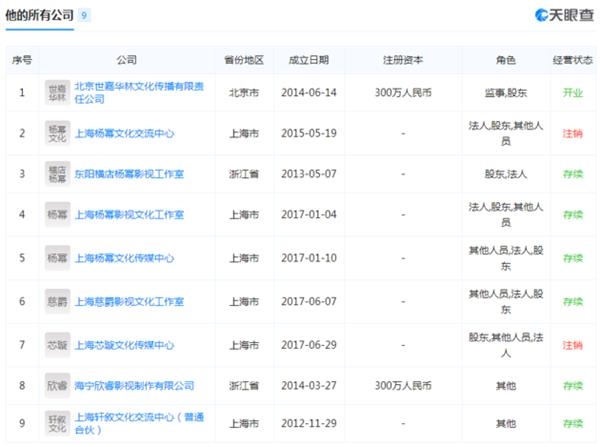Click the 开业 status in row 1
This screenshot has height=447, width=600.
tap(573, 93)
